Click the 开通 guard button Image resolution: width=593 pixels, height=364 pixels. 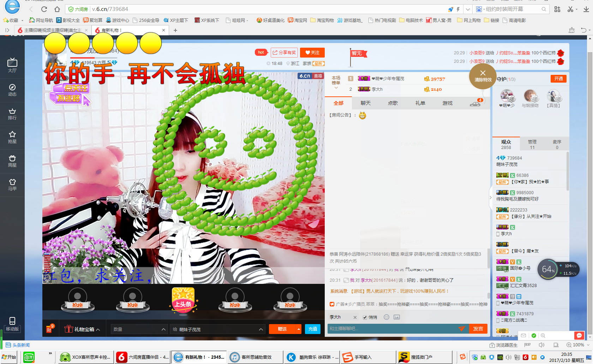click(558, 79)
